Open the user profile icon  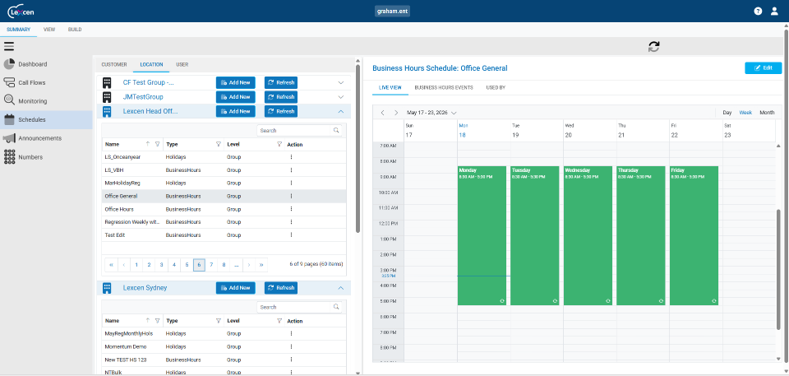point(774,11)
